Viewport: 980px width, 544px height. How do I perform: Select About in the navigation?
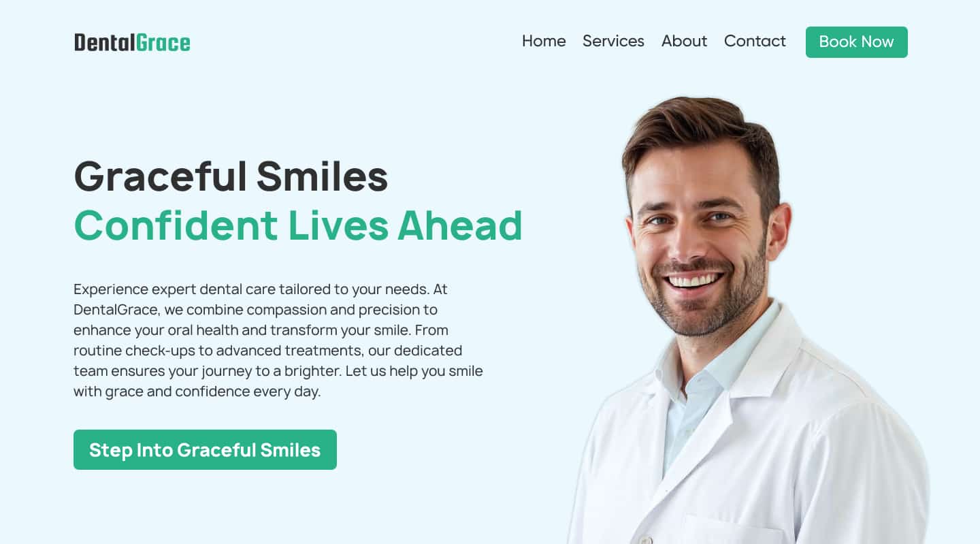(684, 41)
